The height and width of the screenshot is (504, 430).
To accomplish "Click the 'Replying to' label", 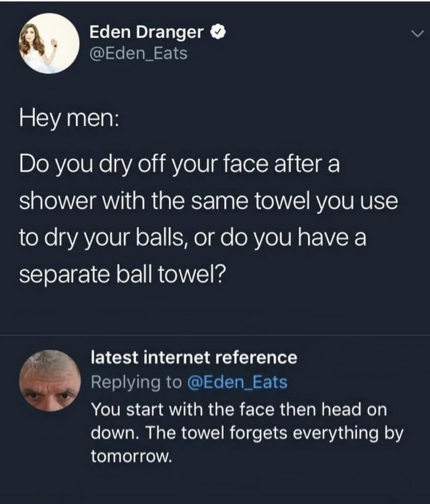I will 136,382.
